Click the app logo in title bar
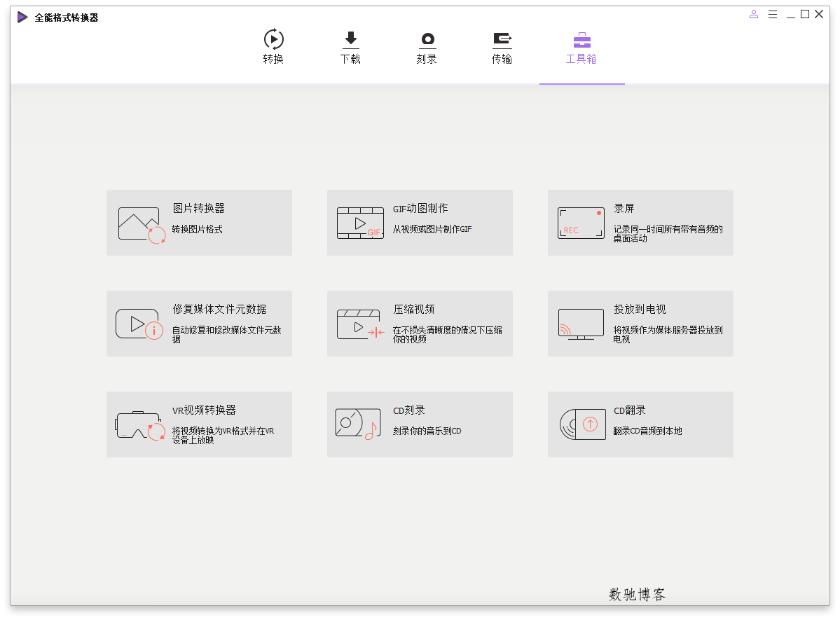The image size is (840, 622). (22, 17)
